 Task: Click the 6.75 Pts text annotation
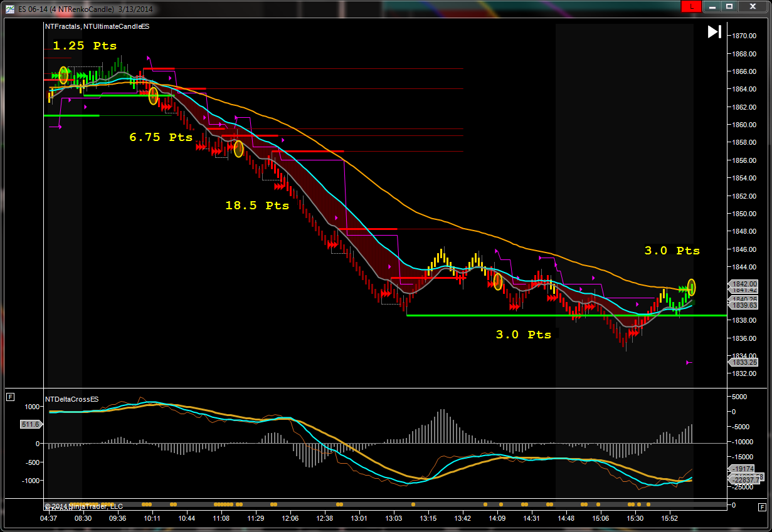click(161, 137)
